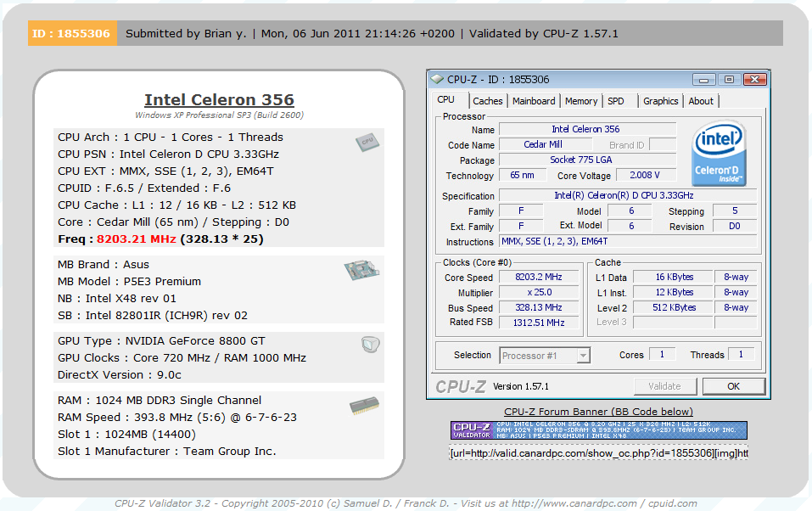
Task: Click the CPU-Z Validator 3.2 copyright footer
Action: [x=406, y=503]
